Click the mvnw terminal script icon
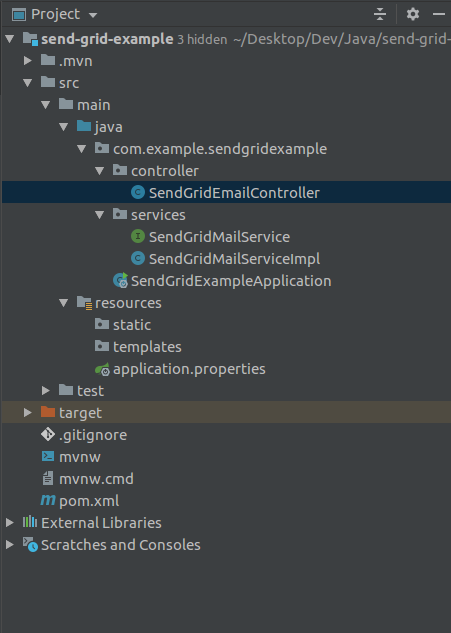The width and height of the screenshot is (451, 633). 48,457
